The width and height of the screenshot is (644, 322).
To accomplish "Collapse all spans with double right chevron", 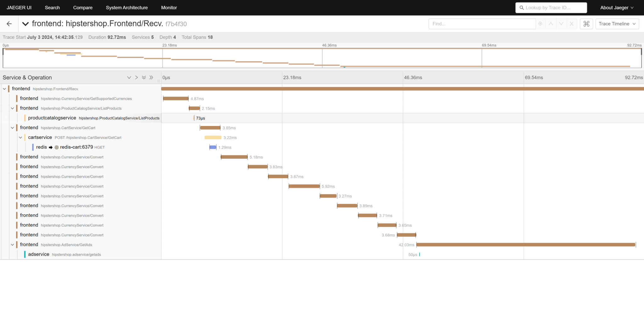I will point(151,77).
